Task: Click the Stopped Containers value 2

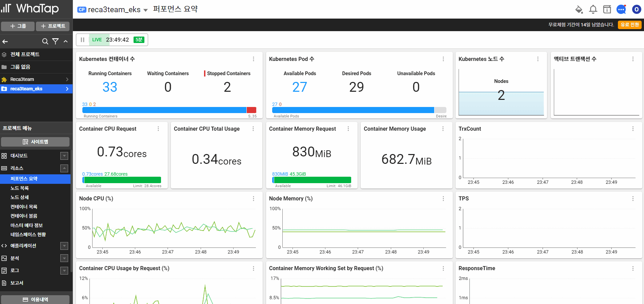Action: [x=227, y=87]
